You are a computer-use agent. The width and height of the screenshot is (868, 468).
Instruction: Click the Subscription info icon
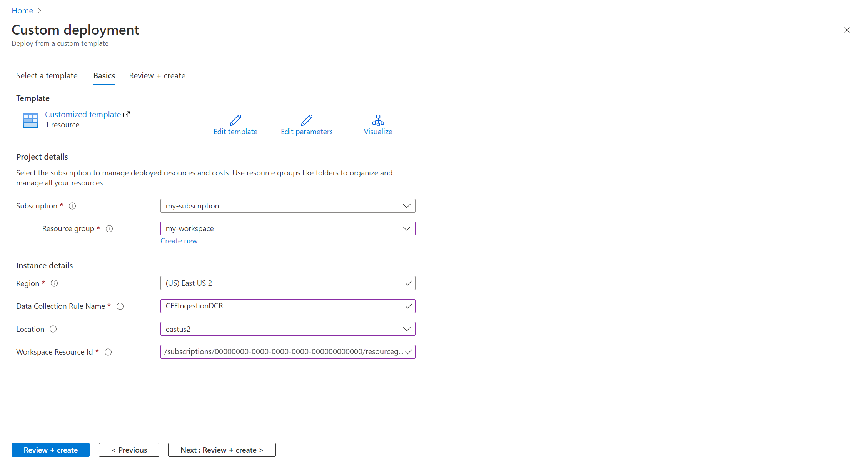[72, 206]
